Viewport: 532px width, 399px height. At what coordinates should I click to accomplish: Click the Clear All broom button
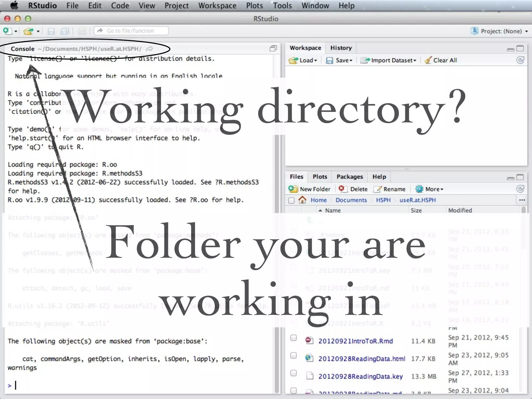[x=440, y=60]
